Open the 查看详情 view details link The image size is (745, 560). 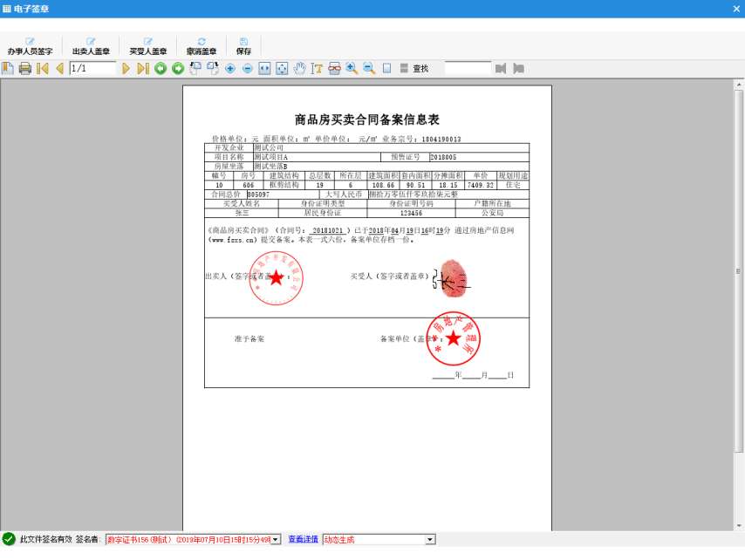tap(303, 540)
